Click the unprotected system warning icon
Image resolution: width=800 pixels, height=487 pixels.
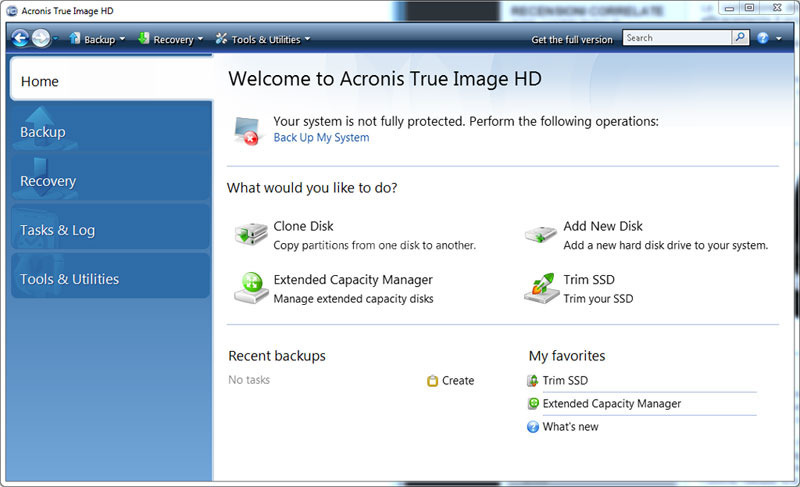point(247,131)
